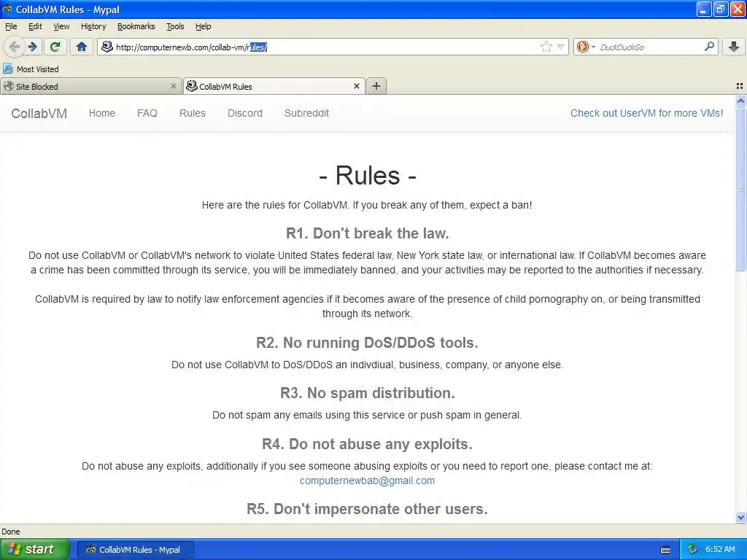Click the R1. Don't break the law heading

coord(368,233)
